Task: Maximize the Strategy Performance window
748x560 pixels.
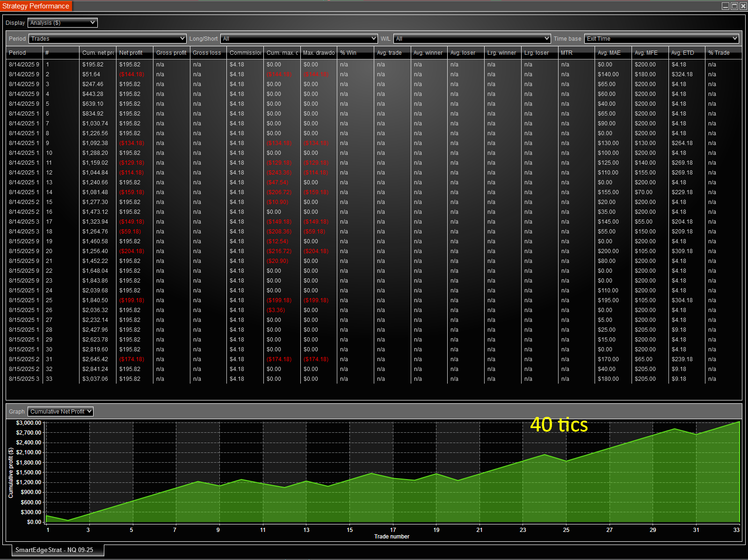Action: (734, 6)
